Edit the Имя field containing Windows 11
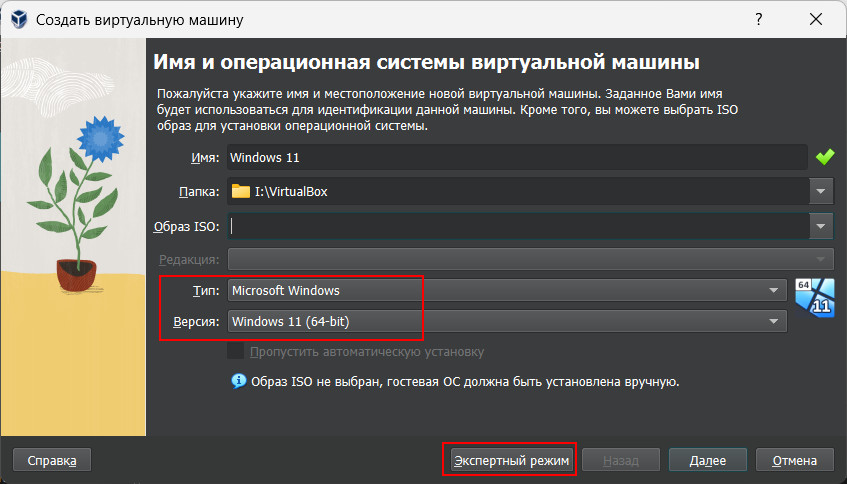Viewport: 847px width, 484px height. [517, 157]
